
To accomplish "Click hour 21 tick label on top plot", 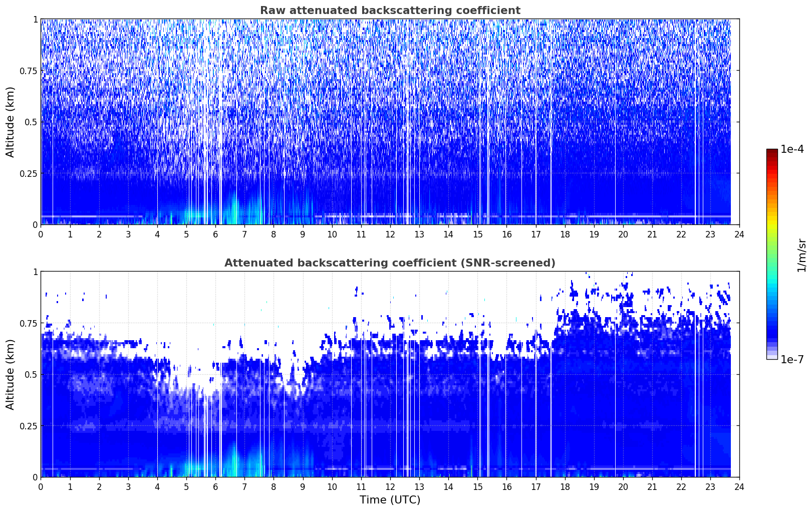I will click(652, 234).
